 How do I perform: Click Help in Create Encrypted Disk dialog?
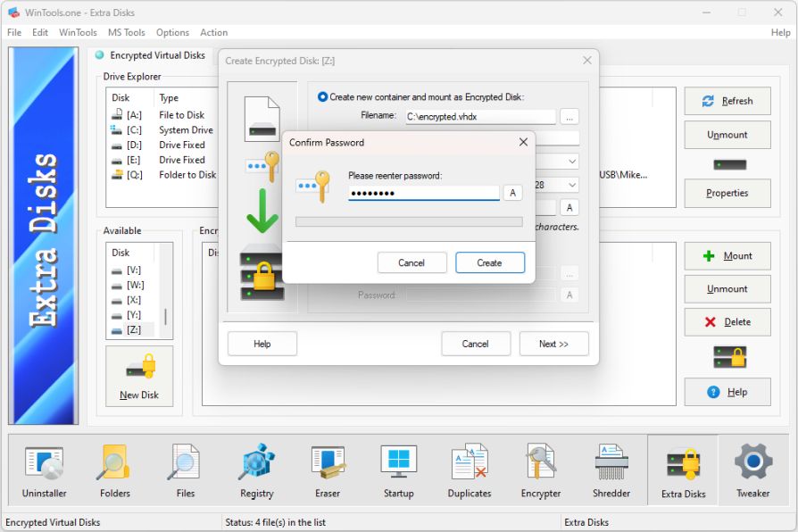pos(262,344)
